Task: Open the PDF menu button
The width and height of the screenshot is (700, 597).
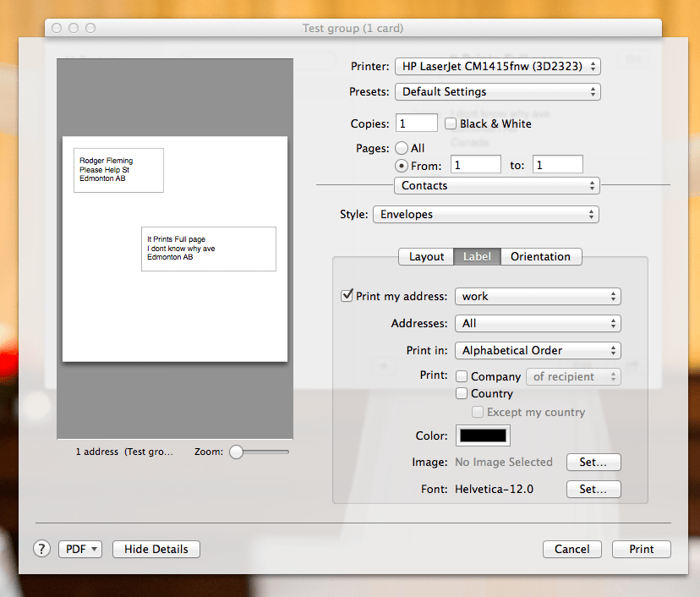Action: tap(79, 549)
